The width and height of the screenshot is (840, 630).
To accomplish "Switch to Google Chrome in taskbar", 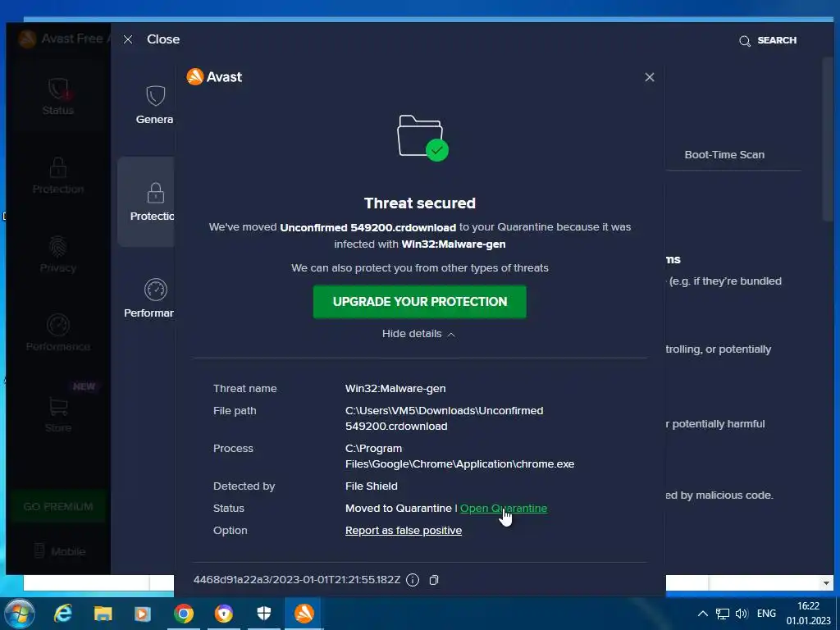I will [183, 614].
